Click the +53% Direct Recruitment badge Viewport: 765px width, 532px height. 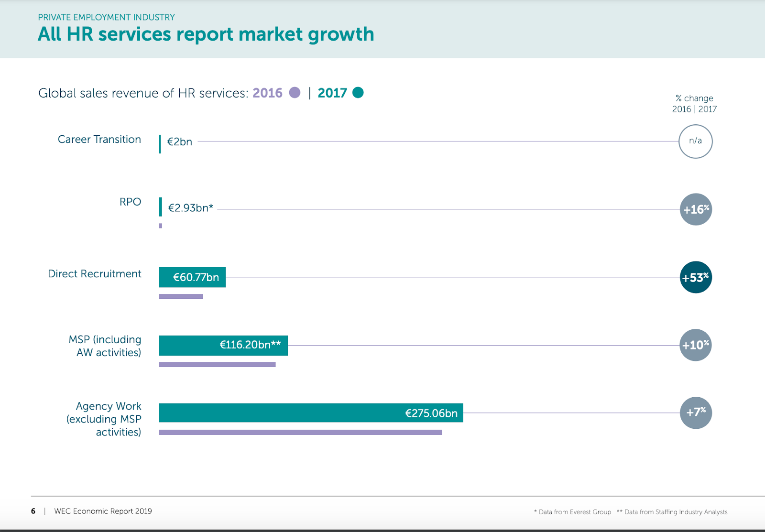click(x=696, y=277)
